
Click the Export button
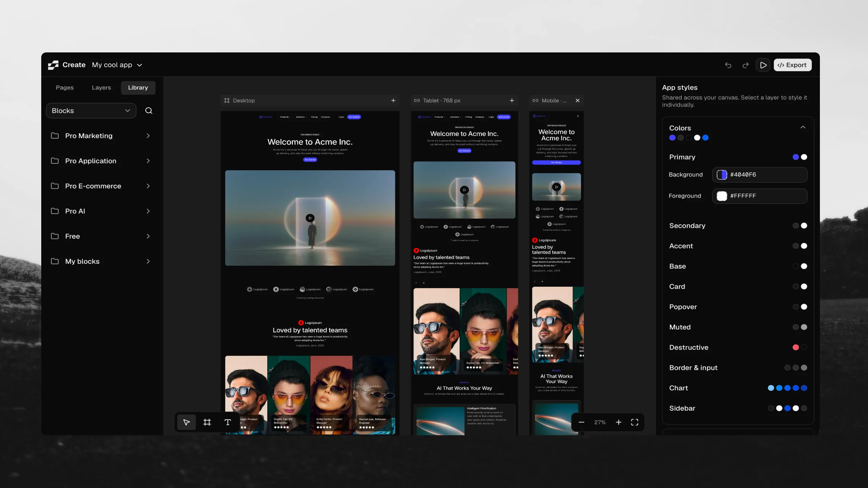point(793,65)
